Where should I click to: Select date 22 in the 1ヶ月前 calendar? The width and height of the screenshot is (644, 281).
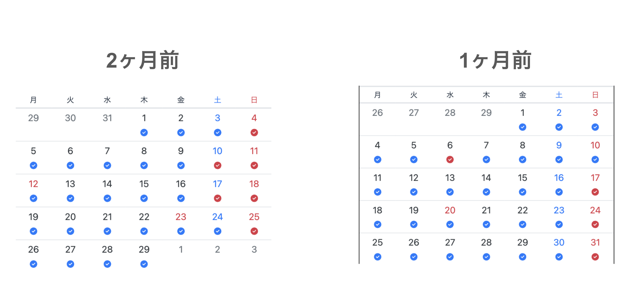(523, 210)
